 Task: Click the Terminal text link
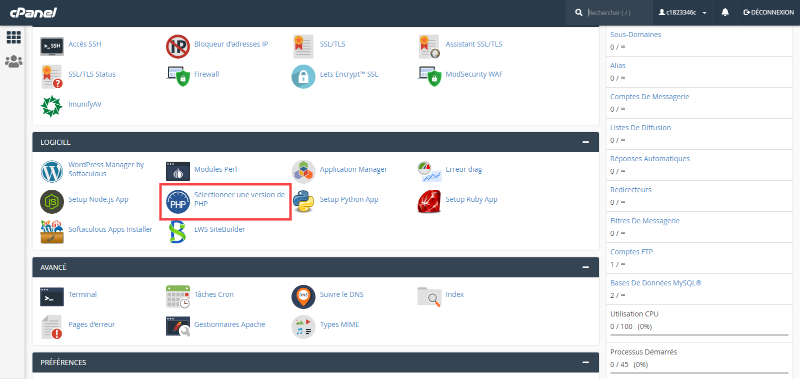pos(82,295)
